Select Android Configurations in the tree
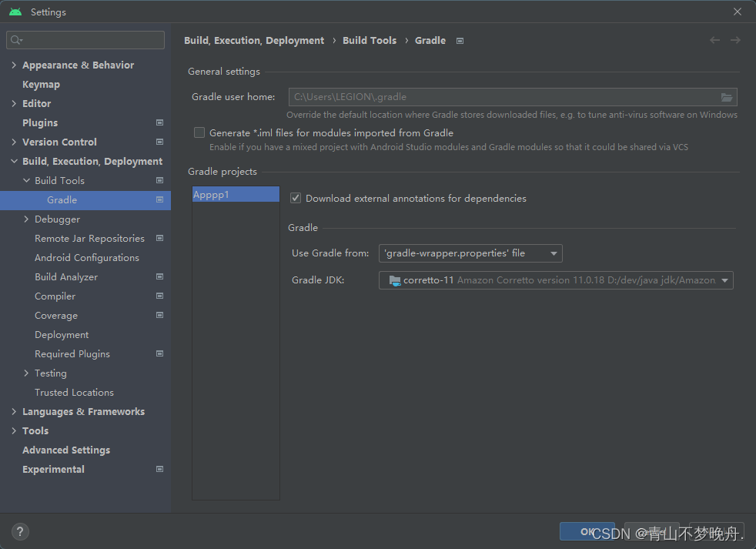 click(87, 258)
